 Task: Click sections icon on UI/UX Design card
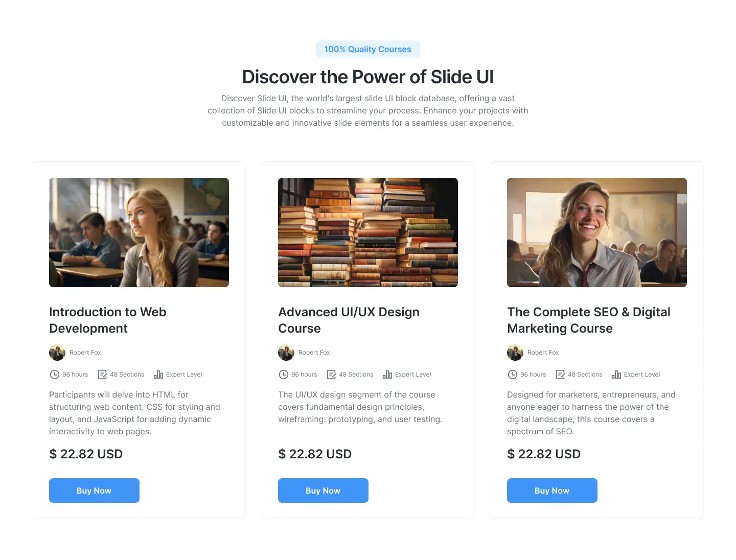pyautogui.click(x=331, y=375)
